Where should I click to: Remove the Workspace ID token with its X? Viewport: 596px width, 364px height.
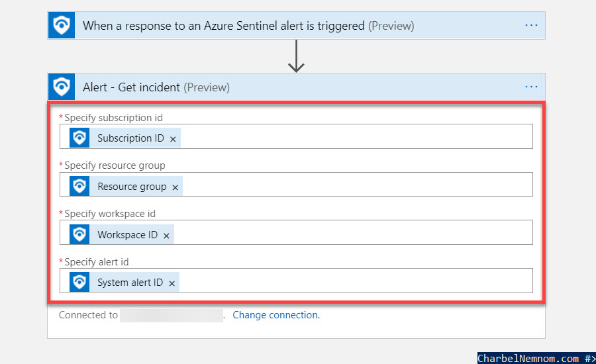[x=166, y=236]
